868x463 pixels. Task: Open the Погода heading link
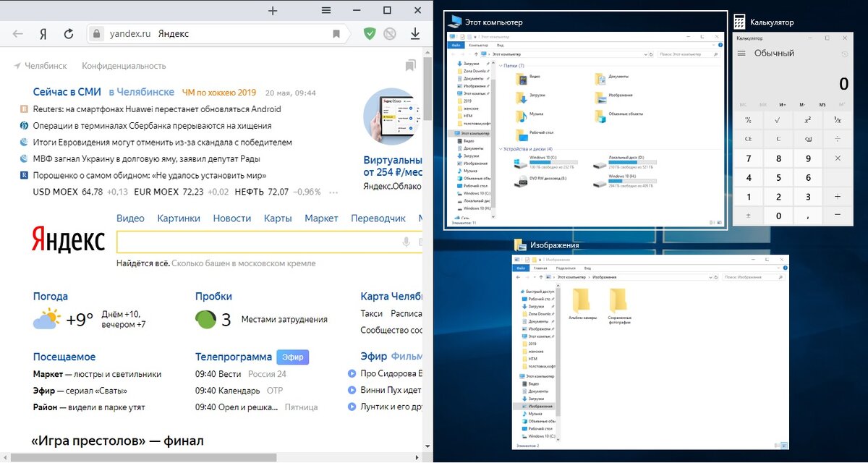tap(51, 296)
